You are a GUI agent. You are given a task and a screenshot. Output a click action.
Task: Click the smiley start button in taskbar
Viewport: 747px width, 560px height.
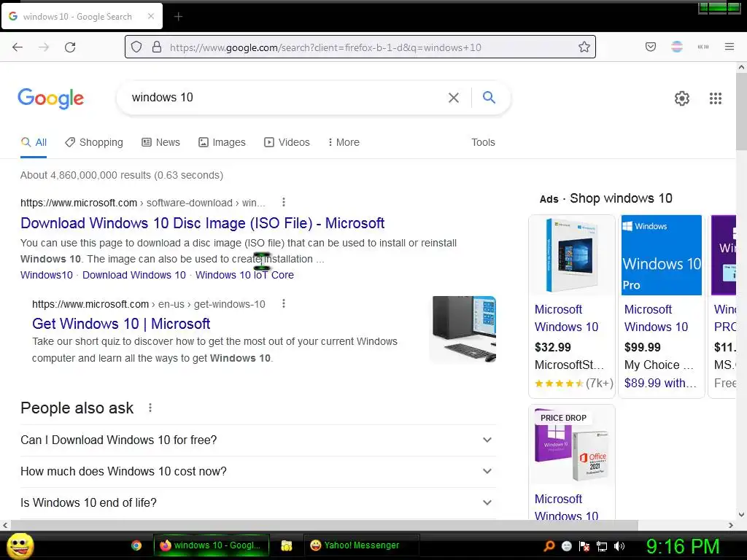(x=20, y=545)
